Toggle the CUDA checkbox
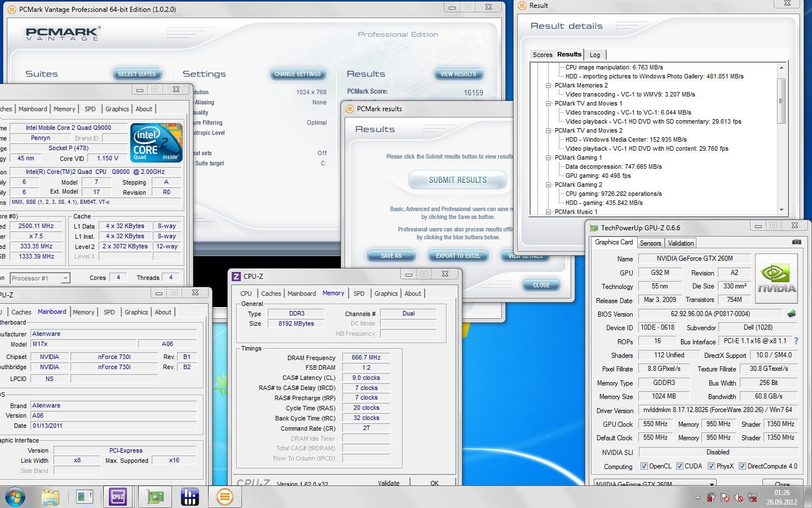812x508 pixels. pos(679,466)
